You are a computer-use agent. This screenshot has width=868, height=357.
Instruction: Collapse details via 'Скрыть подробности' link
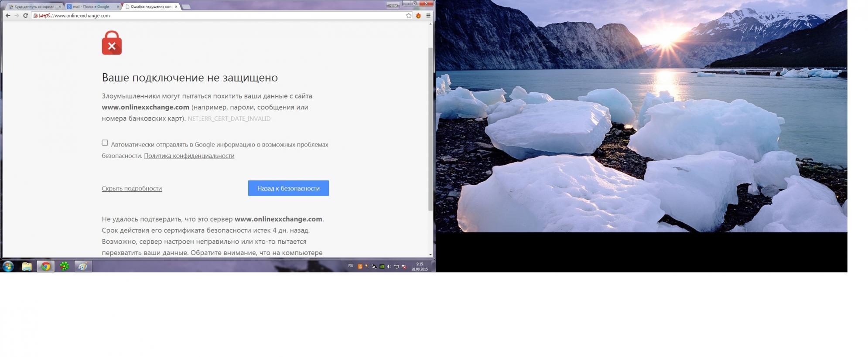click(132, 189)
